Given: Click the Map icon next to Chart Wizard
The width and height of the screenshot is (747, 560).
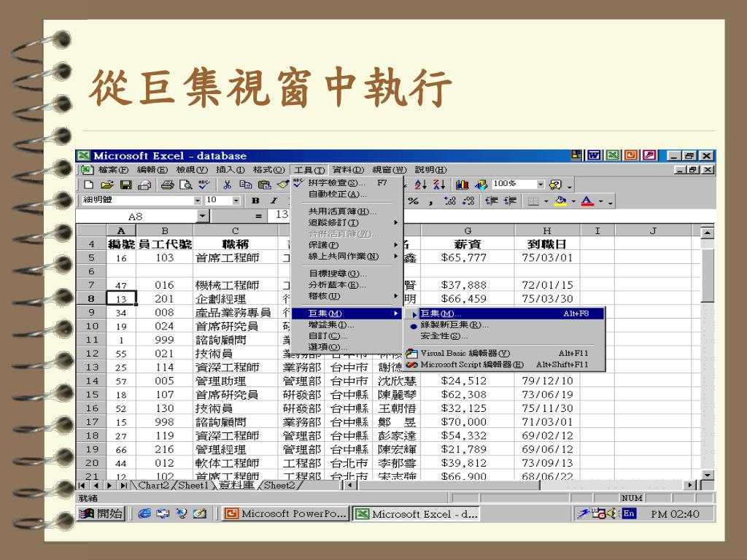Looking at the screenshot, I should click(481, 184).
